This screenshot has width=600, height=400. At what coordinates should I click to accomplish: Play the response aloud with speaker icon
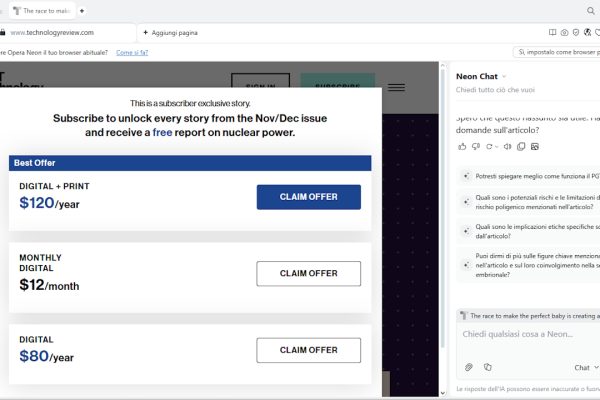507,147
